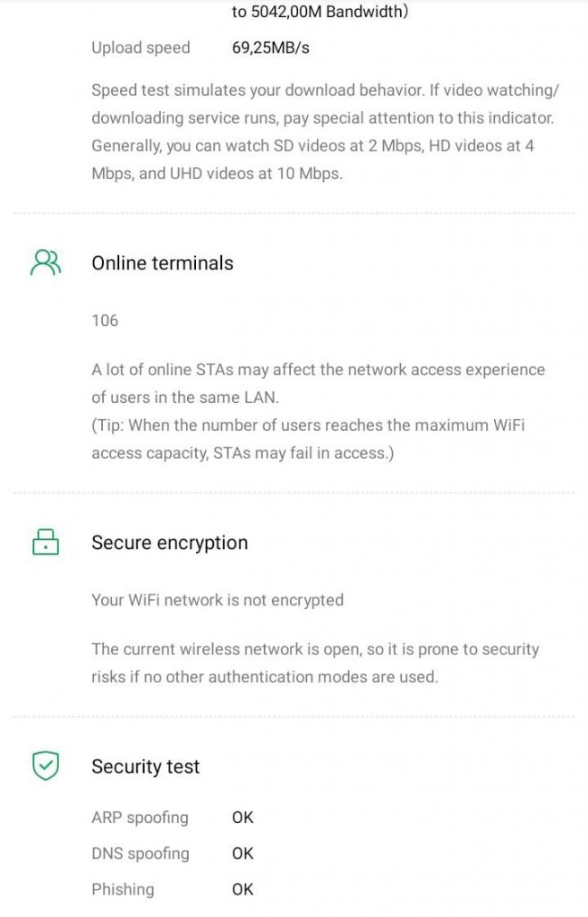Screen dimensions: 588x917
Task: Click the Secure encryption lock icon
Action: (x=45, y=543)
